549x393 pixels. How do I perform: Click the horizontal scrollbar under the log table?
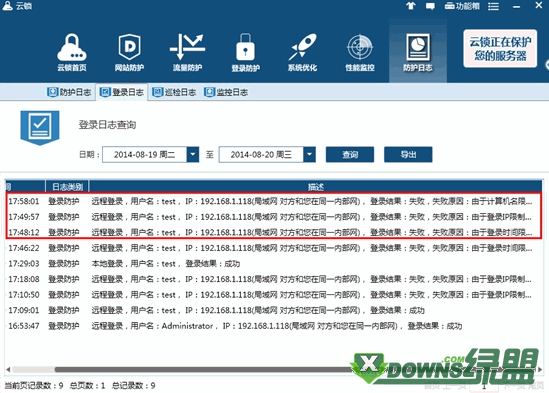click(274, 370)
